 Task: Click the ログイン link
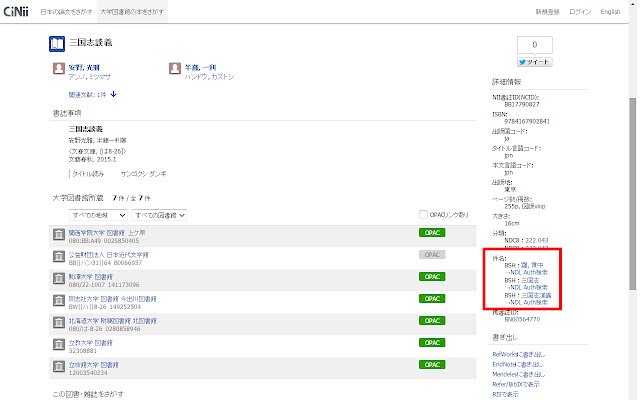[x=580, y=12]
